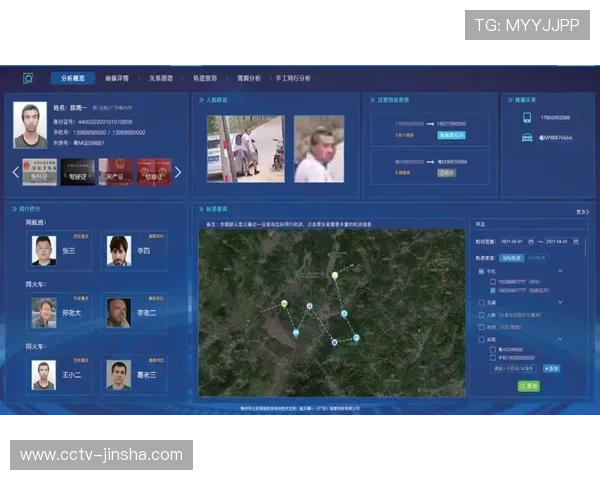Viewport: 600px width, 480px height.
Task: Collapse the 手机 section chevron
Action: click(x=560, y=271)
